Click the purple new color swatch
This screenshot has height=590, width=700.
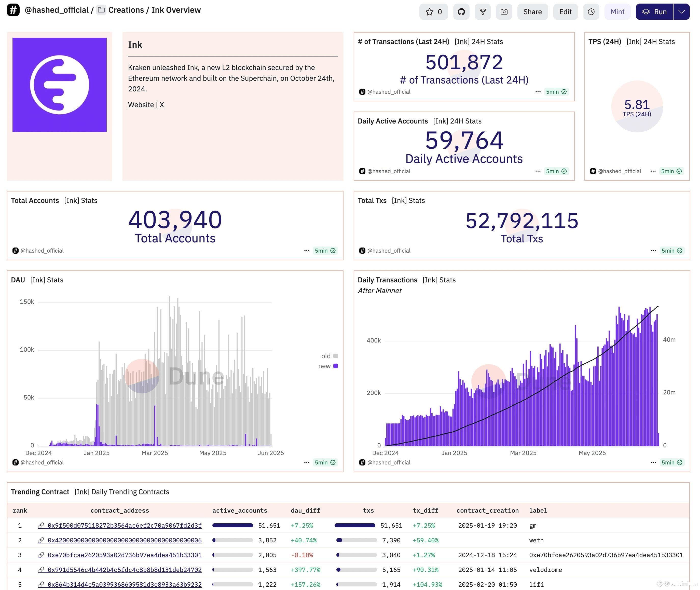click(x=335, y=366)
